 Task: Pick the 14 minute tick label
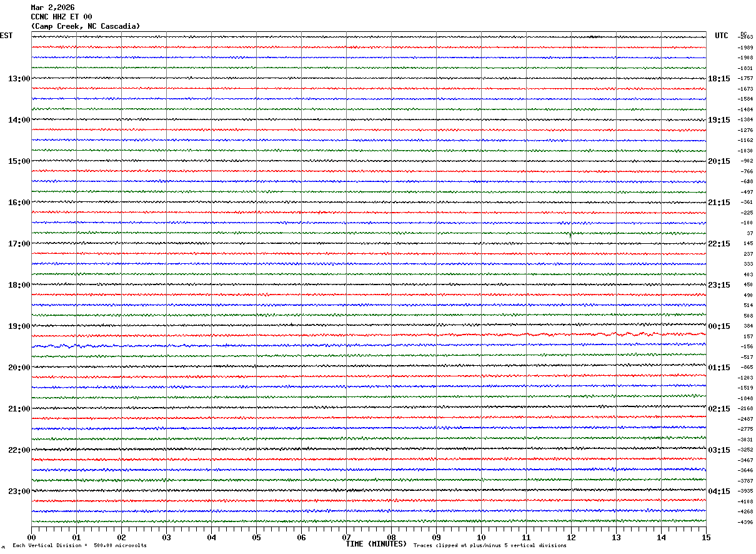point(661,538)
